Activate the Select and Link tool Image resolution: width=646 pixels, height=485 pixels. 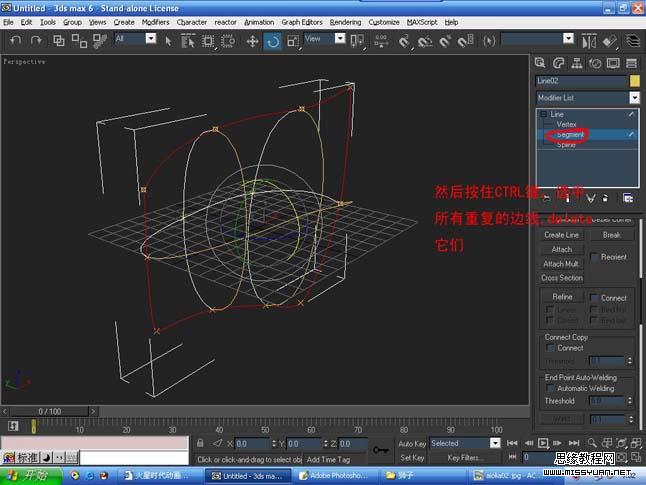59,40
